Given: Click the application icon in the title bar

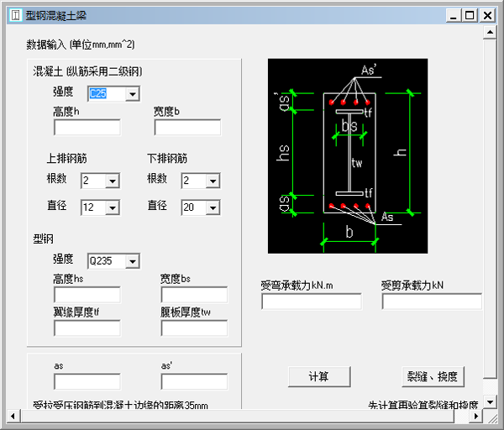Looking at the screenshot, I should coord(15,15).
